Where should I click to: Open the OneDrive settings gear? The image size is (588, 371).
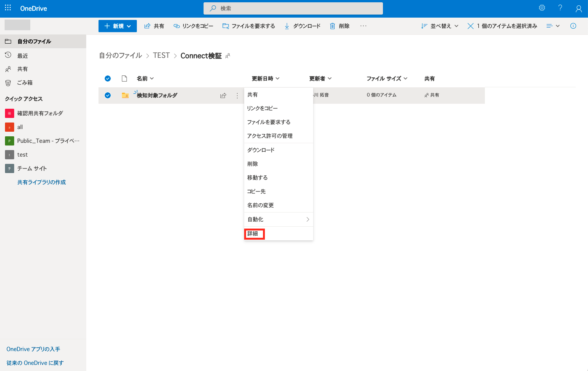(x=542, y=8)
